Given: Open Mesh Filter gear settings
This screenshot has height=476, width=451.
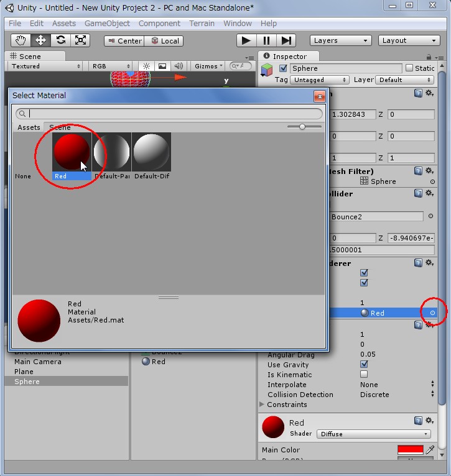Looking at the screenshot, I should pos(429,171).
